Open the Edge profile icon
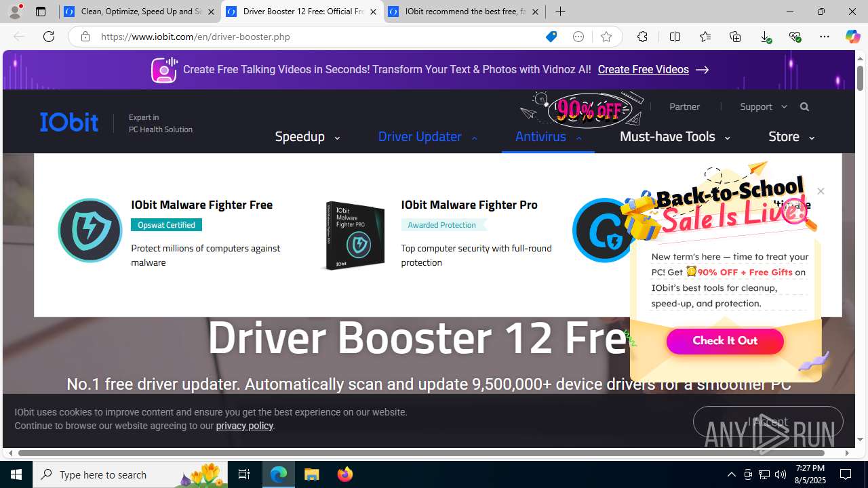 [x=15, y=12]
